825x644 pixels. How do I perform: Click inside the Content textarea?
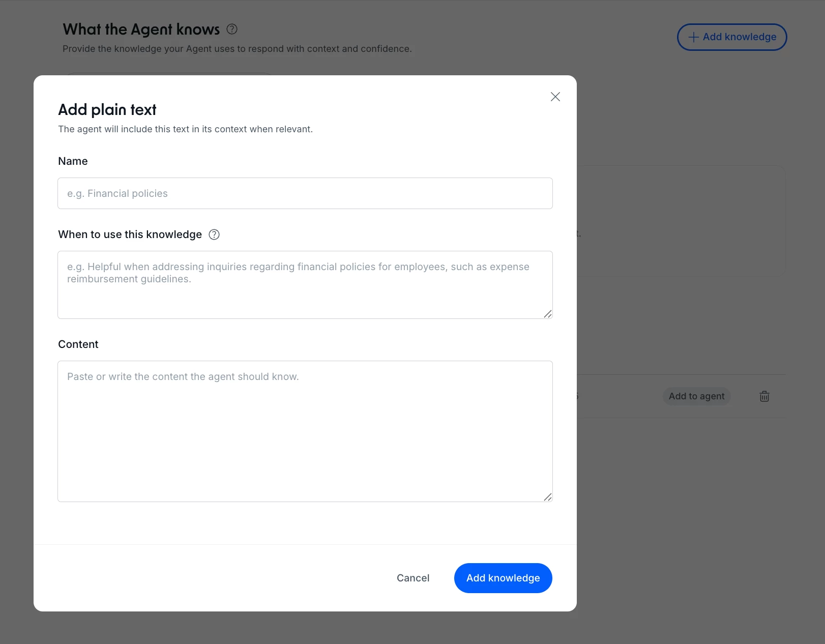click(x=305, y=431)
